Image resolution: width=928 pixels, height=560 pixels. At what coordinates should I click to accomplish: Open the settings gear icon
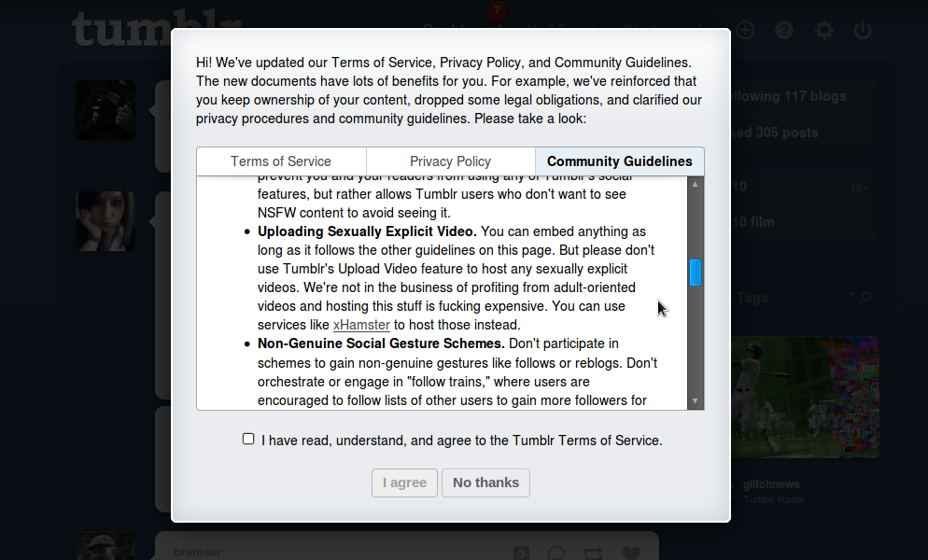click(x=823, y=30)
